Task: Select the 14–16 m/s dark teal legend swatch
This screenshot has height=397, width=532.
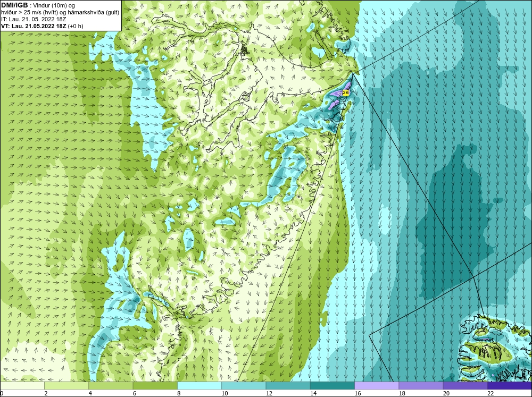Action: pyautogui.click(x=332, y=386)
